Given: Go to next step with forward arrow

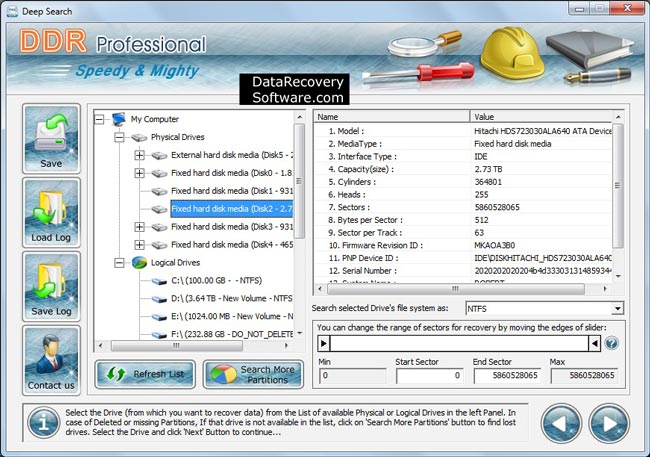Looking at the screenshot, I should click(609, 424).
